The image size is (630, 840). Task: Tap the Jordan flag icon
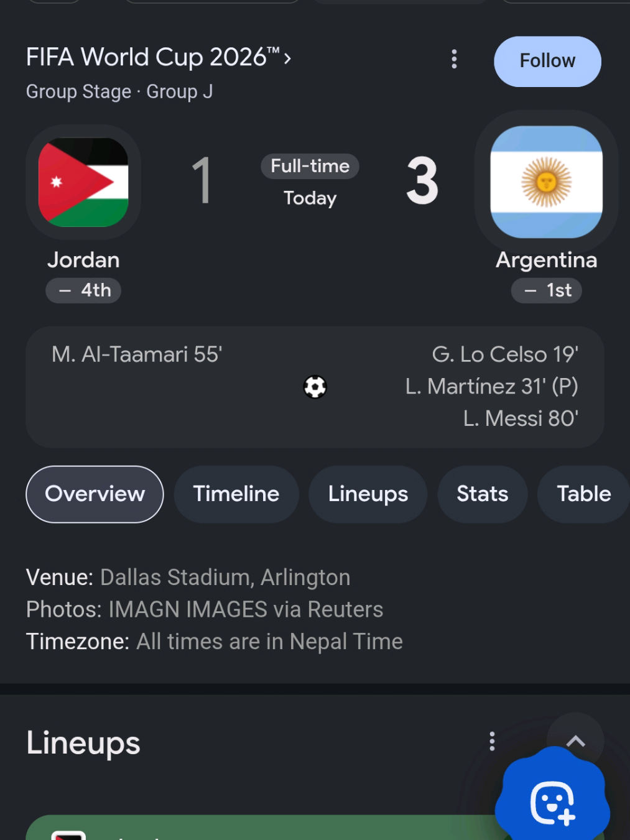(x=83, y=182)
